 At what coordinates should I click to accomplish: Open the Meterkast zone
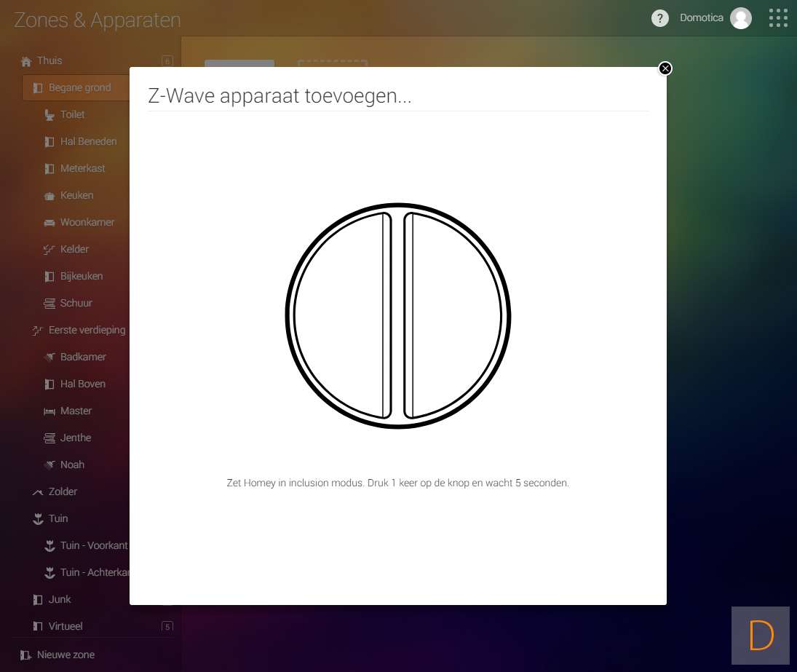pyautogui.click(x=82, y=168)
